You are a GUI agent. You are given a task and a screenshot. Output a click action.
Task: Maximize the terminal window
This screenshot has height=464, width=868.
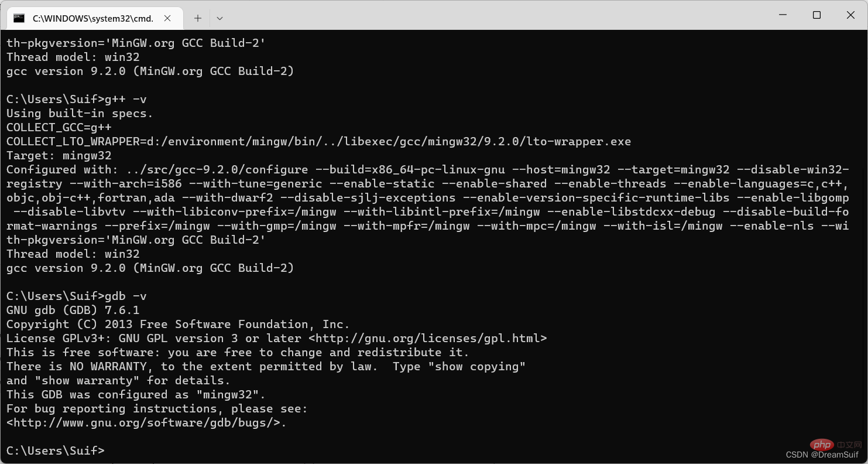tap(816, 15)
